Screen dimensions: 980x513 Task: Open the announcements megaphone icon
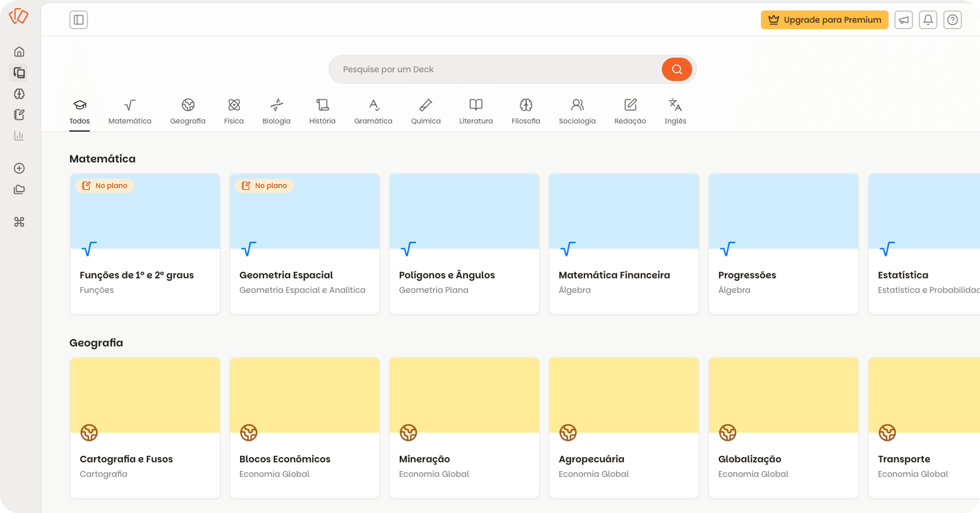coord(904,20)
